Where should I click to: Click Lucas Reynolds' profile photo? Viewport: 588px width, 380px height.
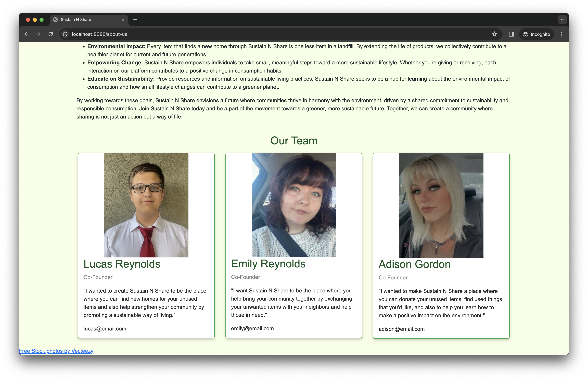pyautogui.click(x=146, y=205)
